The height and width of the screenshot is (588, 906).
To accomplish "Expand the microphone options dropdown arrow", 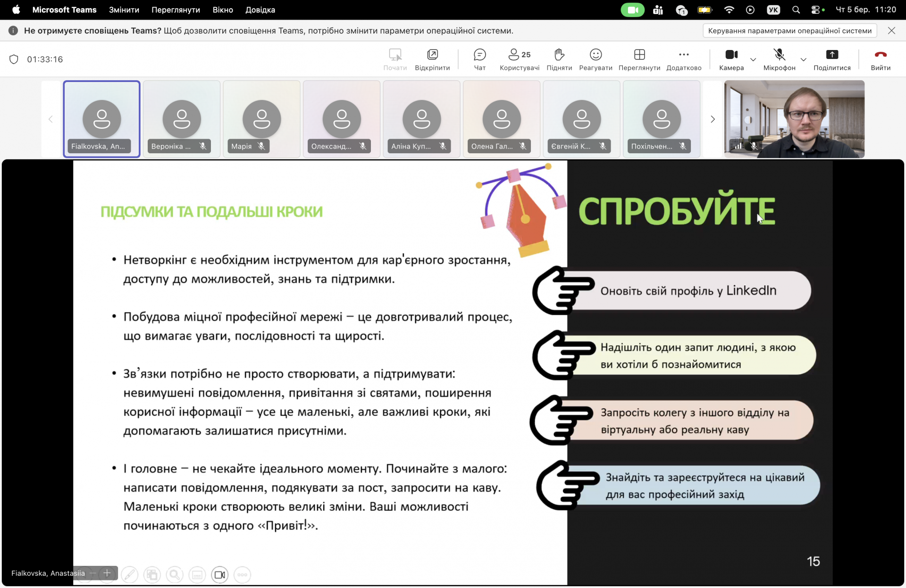I will pos(803,60).
